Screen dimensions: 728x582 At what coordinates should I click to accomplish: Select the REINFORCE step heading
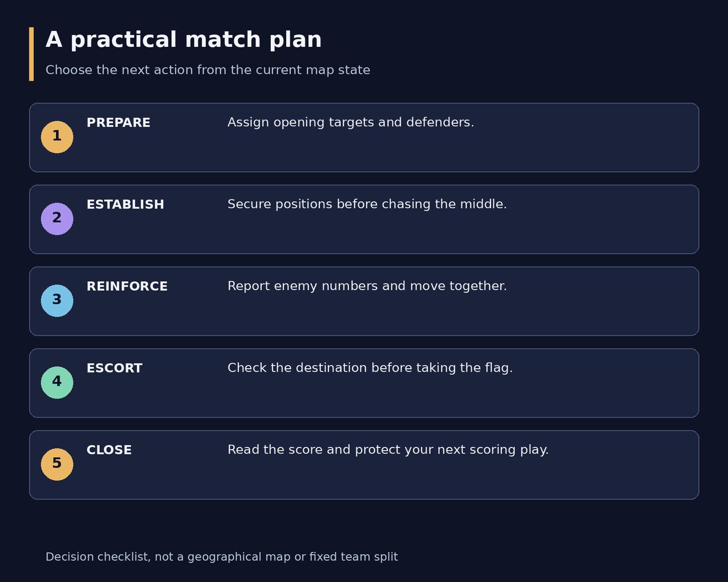[x=127, y=287]
